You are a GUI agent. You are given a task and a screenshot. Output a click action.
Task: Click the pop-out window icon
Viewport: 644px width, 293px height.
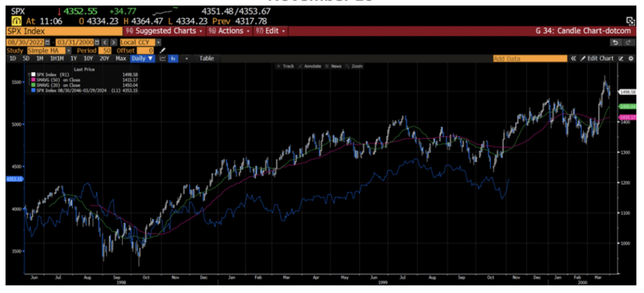pos(630,21)
